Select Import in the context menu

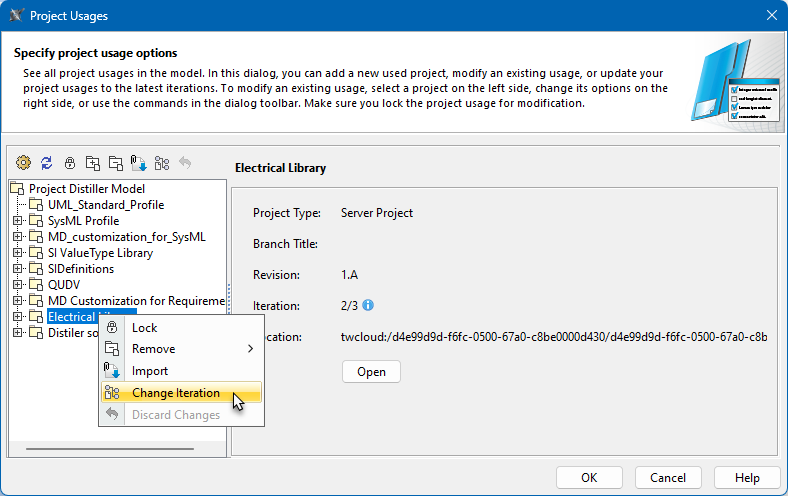[150, 371]
